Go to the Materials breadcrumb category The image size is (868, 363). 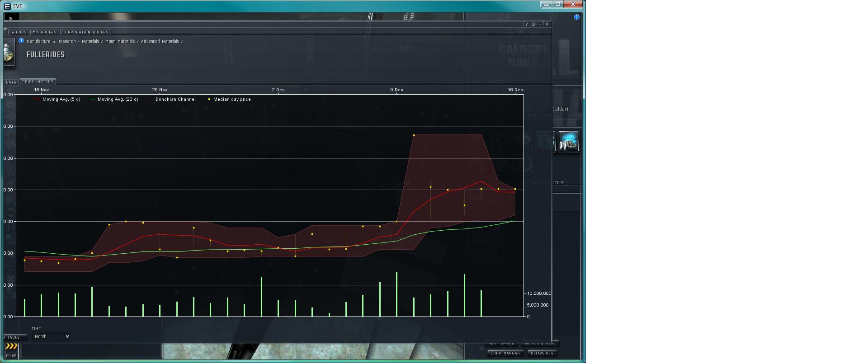click(90, 41)
